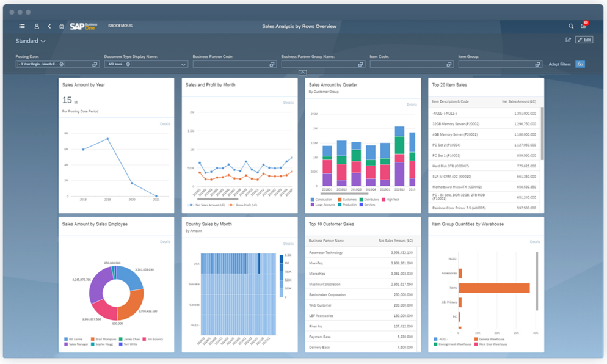Image resolution: width=607 pixels, height=364 pixels.
Task: Open the search magnifier icon
Action: click(571, 26)
